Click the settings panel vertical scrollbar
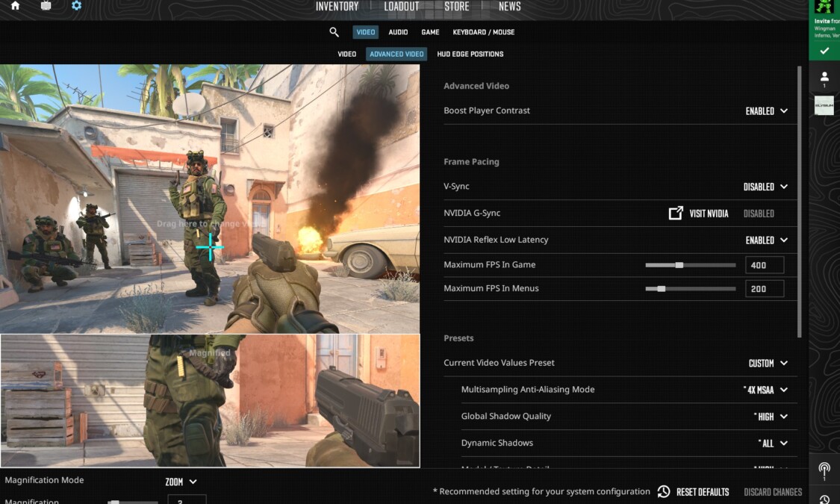Screen dimensions: 840x504 (x=799, y=202)
